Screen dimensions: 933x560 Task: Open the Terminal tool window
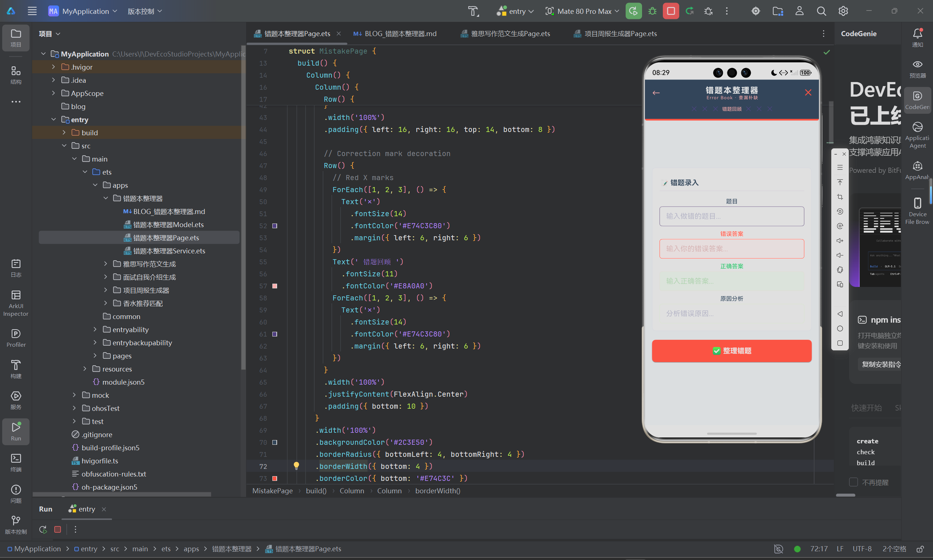pyautogui.click(x=16, y=463)
